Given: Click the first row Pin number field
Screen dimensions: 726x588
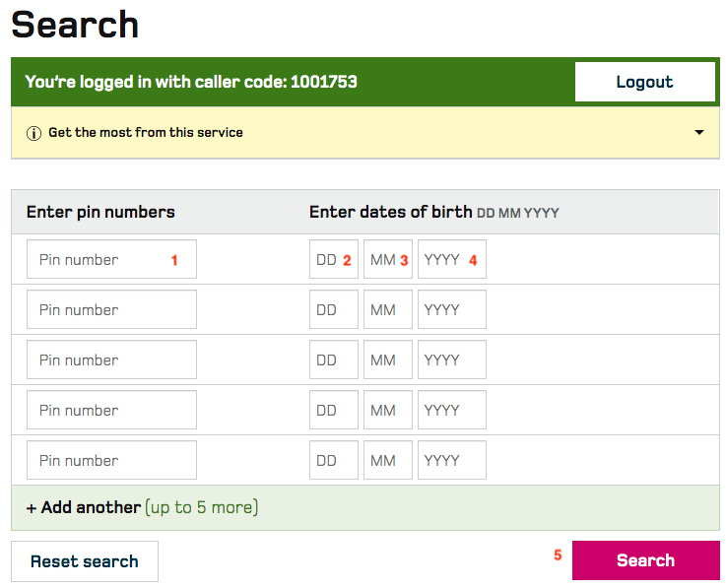Looking at the screenshot, I should (111, 259).
